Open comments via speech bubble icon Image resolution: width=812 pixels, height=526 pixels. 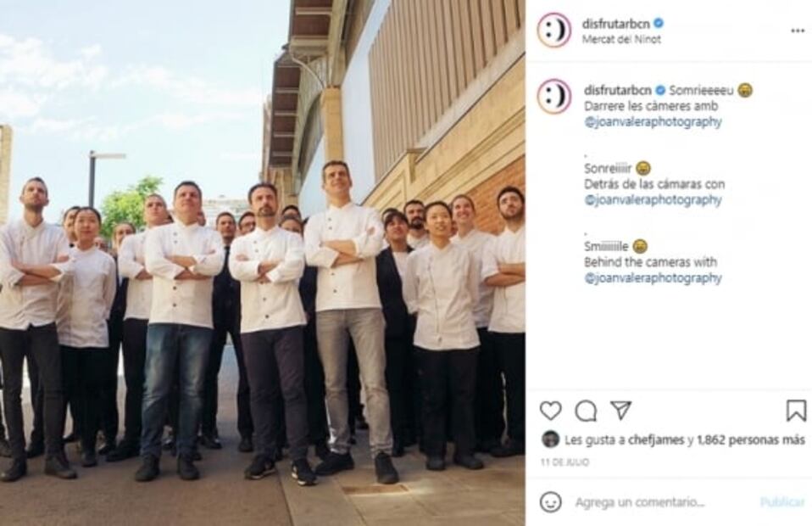point(586,411)
